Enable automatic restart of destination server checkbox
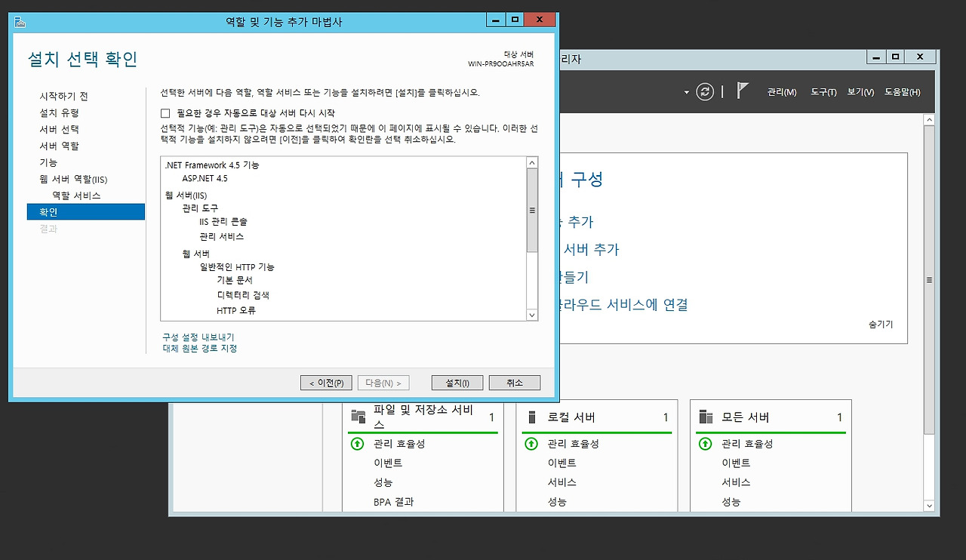966x560 pixels. [x=165, y=112]
